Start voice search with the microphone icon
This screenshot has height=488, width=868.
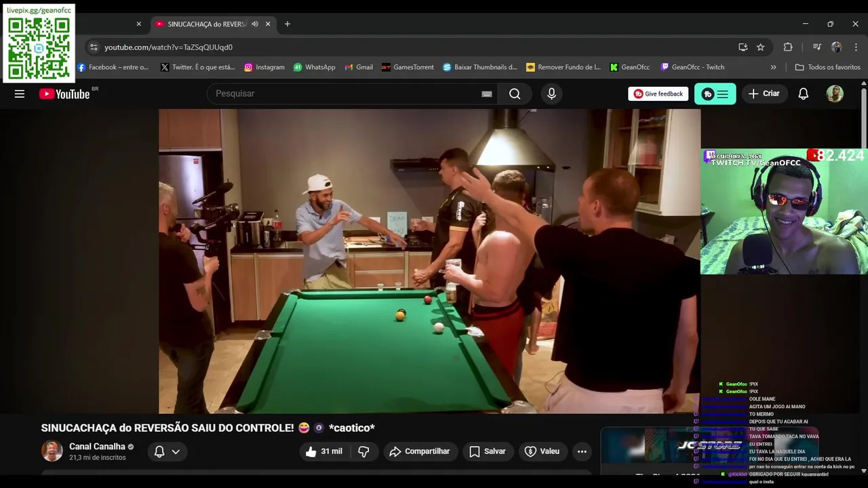[x=551, y=94]
